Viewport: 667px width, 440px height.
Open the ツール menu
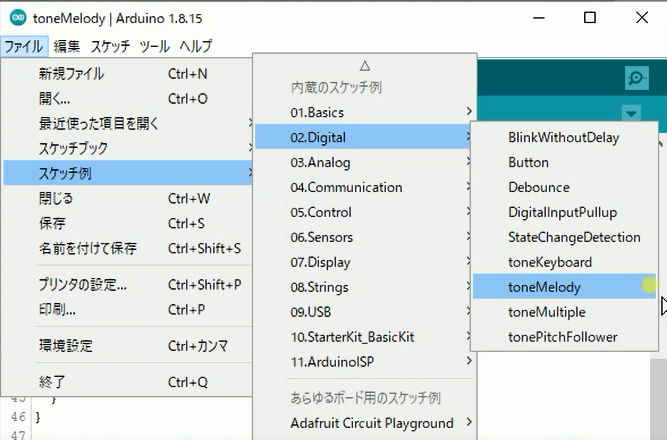pos(155,46)
